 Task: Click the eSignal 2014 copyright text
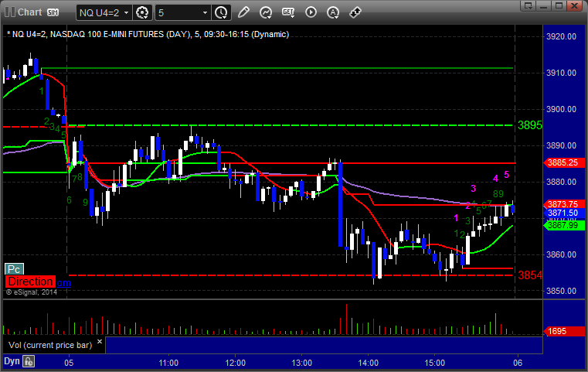[x=32, y=292]
